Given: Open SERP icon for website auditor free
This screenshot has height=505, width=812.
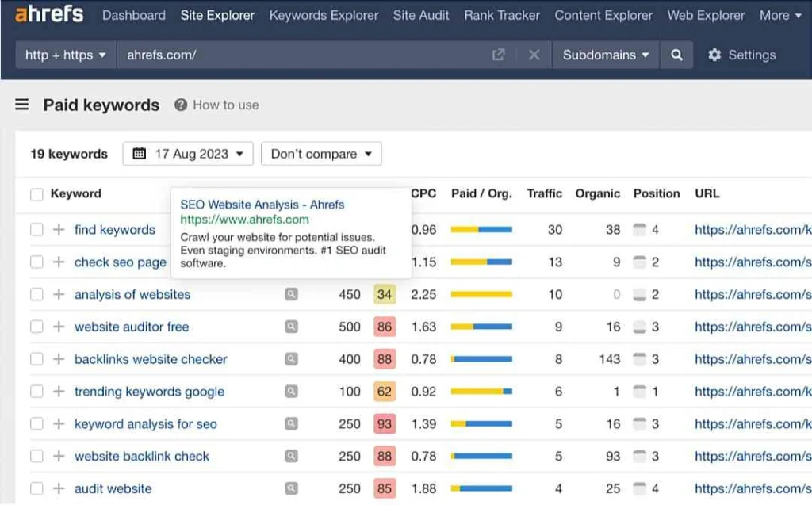Looking at the screenshot, I should pyautogui.click(x=292, y=327).
